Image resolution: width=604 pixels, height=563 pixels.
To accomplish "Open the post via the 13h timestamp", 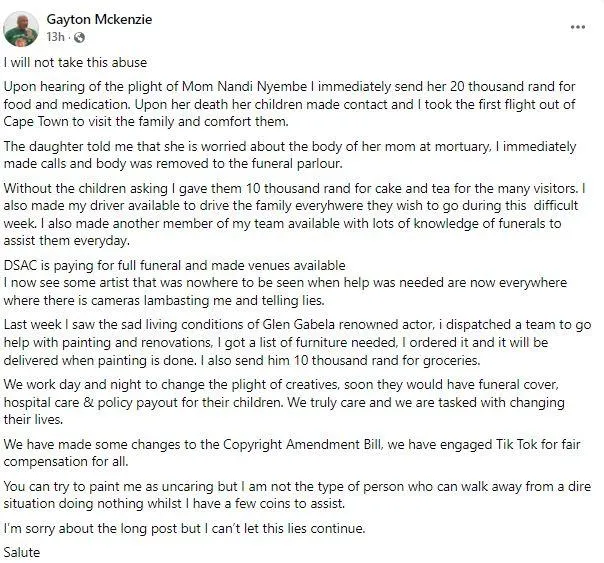I will click(x=55, y=37).
